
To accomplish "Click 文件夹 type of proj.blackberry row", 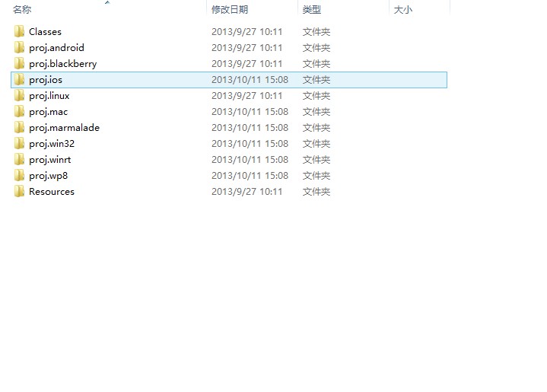I will [316, 64].
